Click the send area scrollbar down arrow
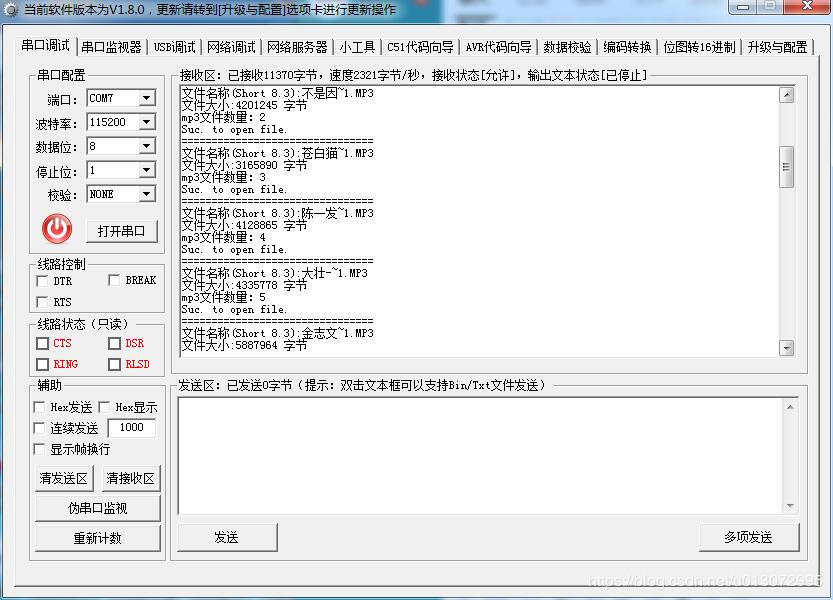833x600 pixels. (x=790, y=506)
